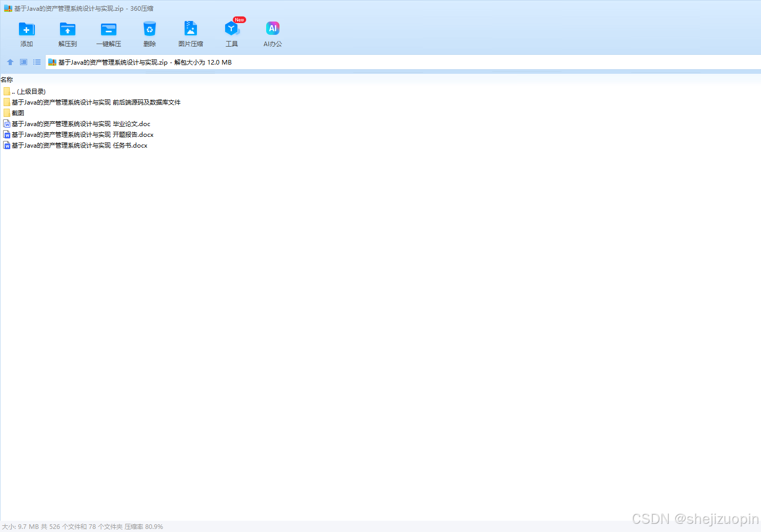The height and width of the screenshot is (532, 761).
Task: Click the parent directory folder icon
Action: (7, 91)
